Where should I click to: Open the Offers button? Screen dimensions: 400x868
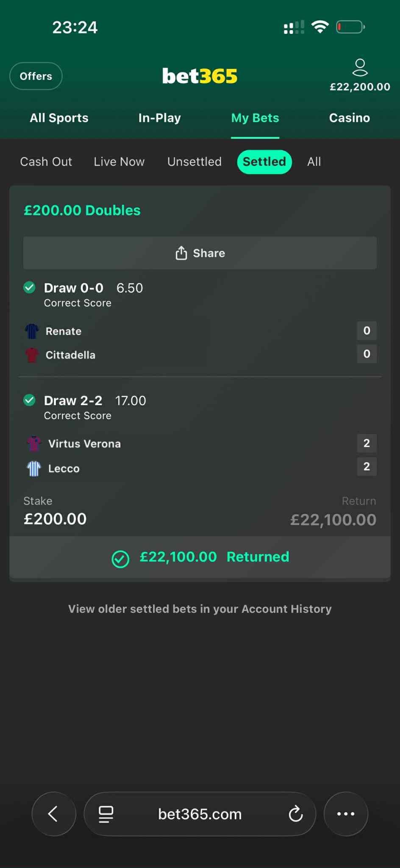tap(36, 76)
